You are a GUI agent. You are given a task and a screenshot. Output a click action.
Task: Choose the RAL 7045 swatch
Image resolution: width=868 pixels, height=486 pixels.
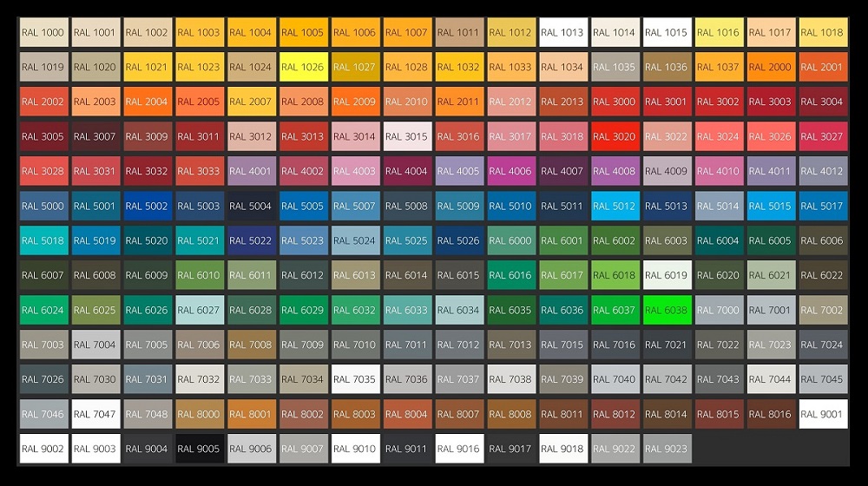pos(823,379)
